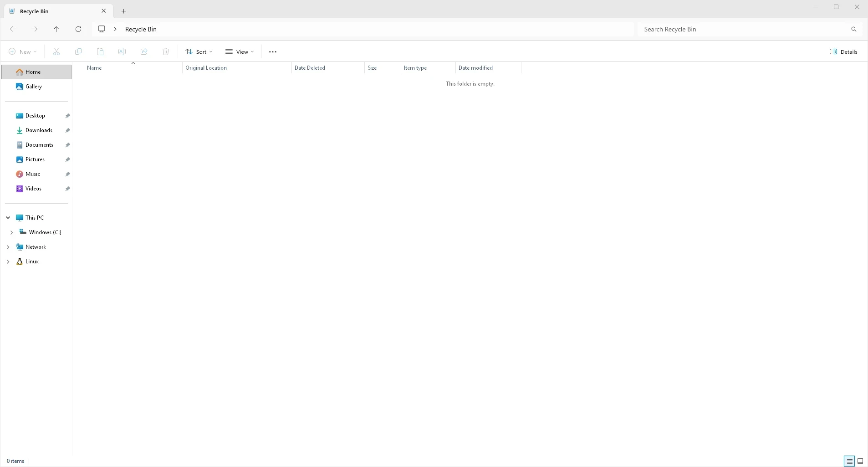Image resolution: width=868 pixels, height=467 pixels.
Task: Sort by Original Location column header
Action: point(237,68)
